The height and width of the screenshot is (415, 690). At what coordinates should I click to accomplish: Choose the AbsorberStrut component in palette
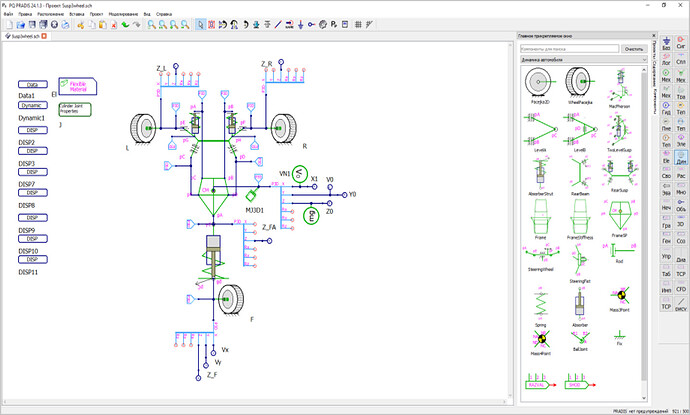[x=540, y=177]
